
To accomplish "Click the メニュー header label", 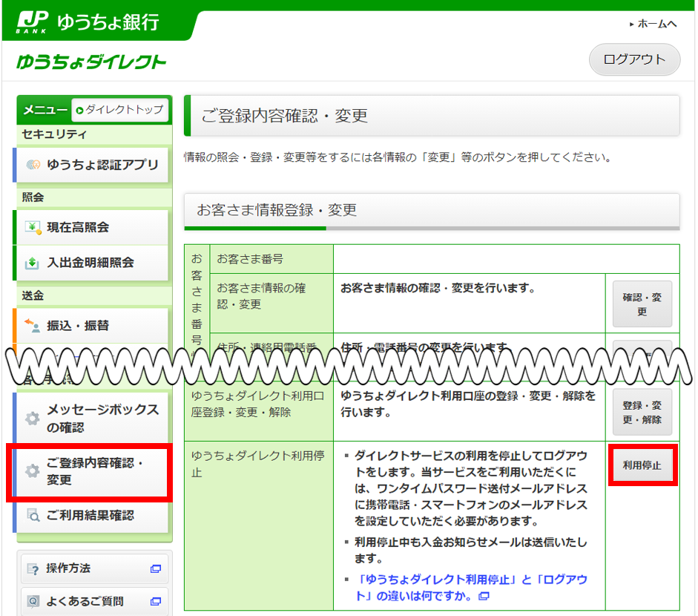I will [45, 110].
